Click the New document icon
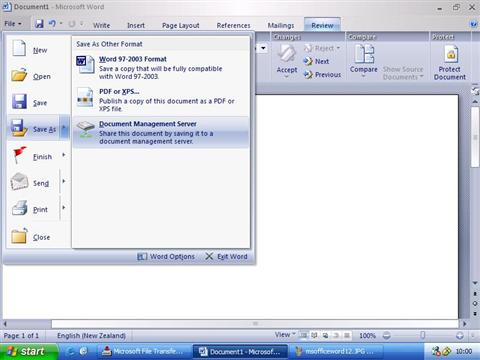 (x=19, y=49)
